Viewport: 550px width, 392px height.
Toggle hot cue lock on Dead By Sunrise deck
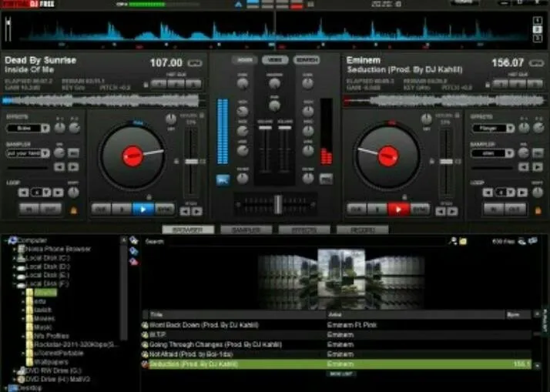(146, 85)
